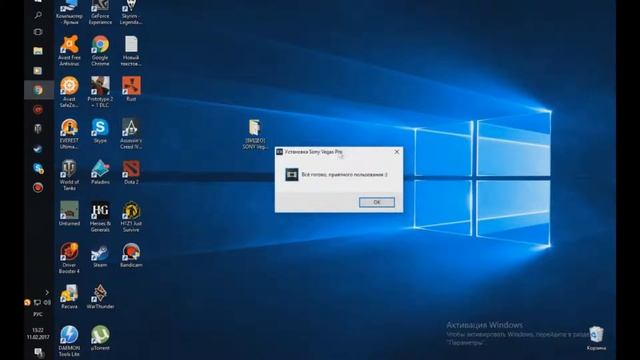
Task: Select the WarThunder desktop shortcut
Action: 100,297
